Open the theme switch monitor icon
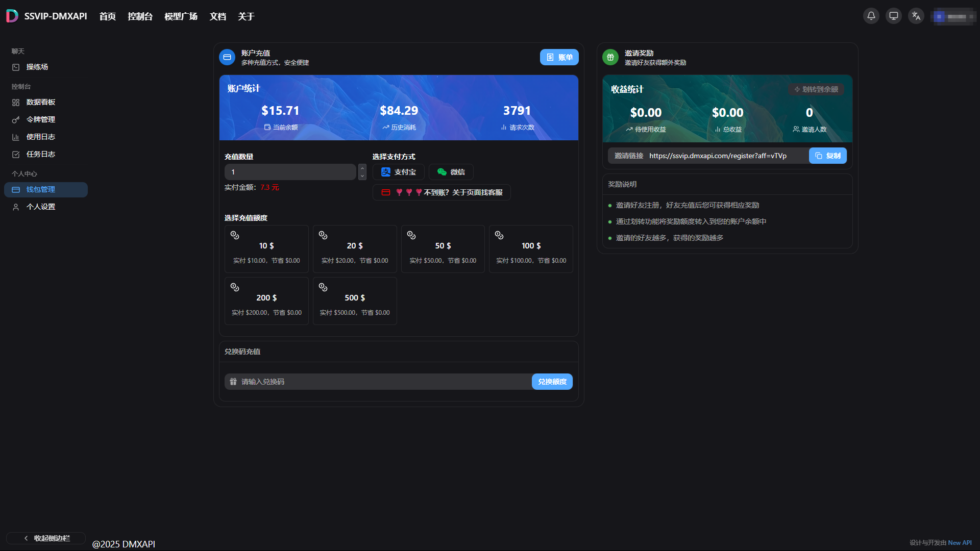The image size is (980, 551). coord(894,16)
